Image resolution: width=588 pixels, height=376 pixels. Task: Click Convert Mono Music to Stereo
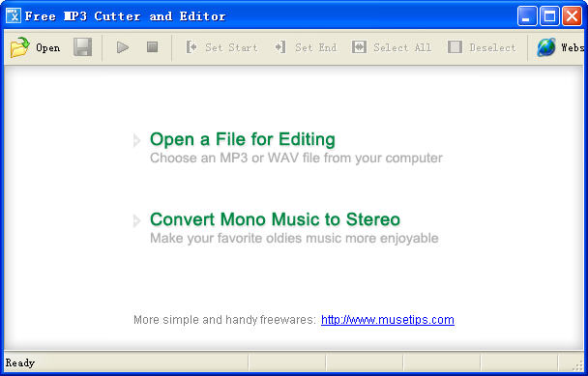pyautogui.click(x=275, y=219)
